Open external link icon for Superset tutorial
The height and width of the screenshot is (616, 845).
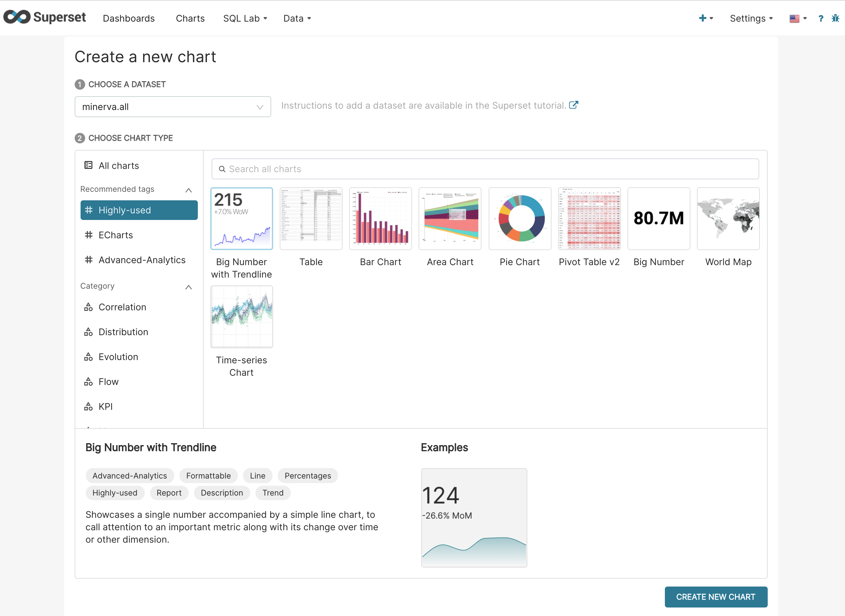coord(573,105)
